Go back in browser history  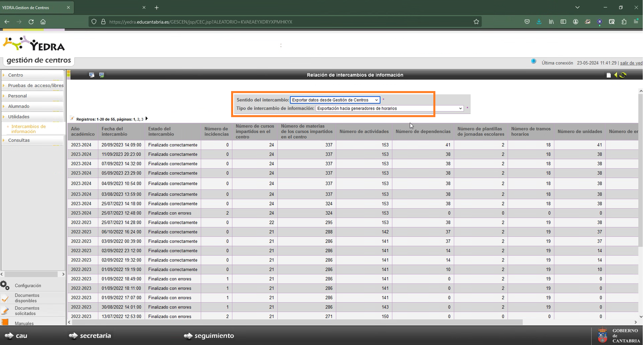click(7, 22)
